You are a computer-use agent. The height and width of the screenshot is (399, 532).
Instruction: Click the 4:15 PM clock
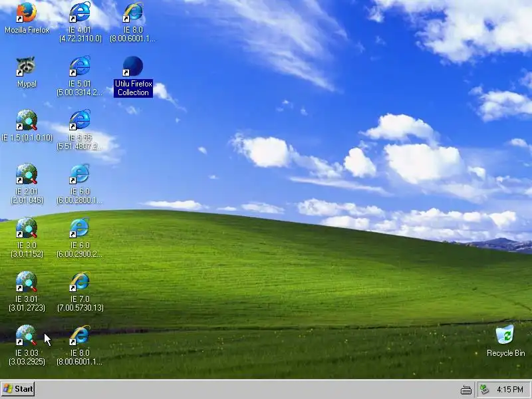[x=510, y=389]
